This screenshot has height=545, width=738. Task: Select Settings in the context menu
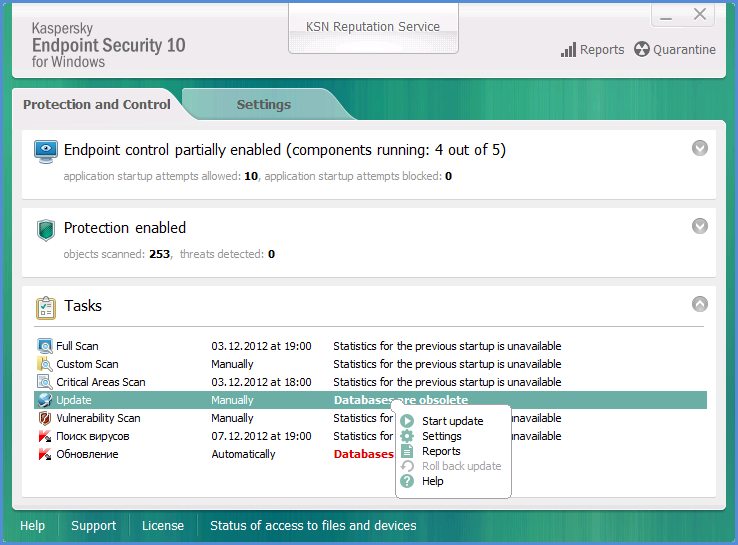pyautogui.click(x=441, y=437)
